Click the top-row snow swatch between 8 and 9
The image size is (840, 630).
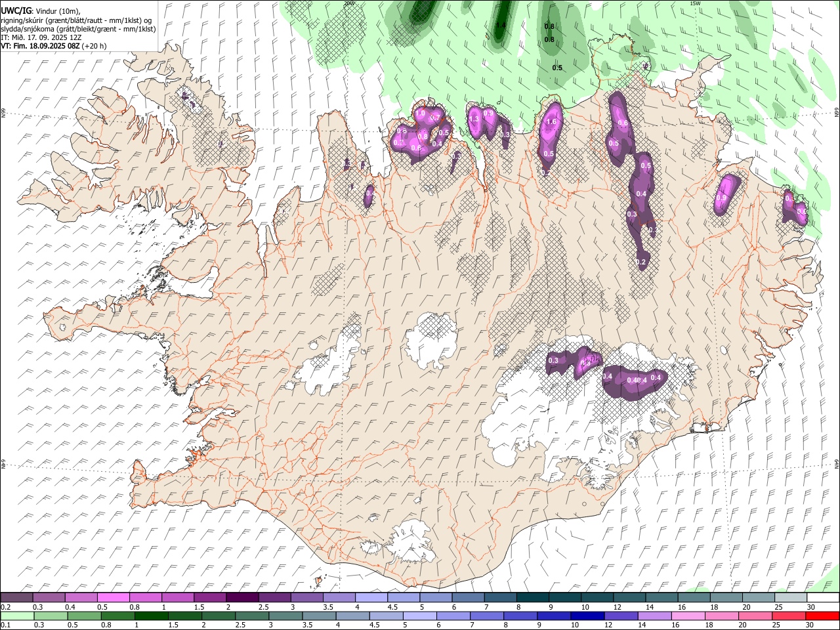point(532,597)
